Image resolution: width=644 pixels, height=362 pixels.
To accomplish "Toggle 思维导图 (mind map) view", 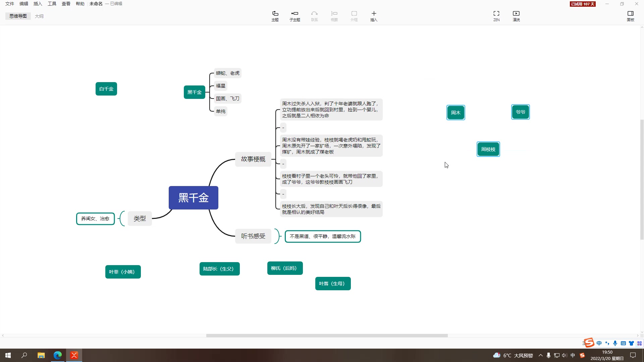I will click(x=18, y=16).
